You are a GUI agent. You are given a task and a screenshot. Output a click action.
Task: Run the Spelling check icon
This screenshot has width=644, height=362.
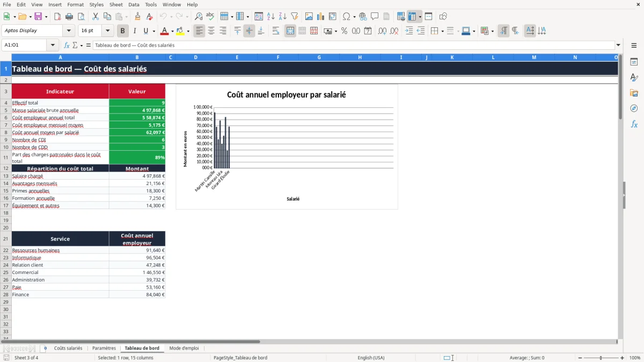coord(210,17)
